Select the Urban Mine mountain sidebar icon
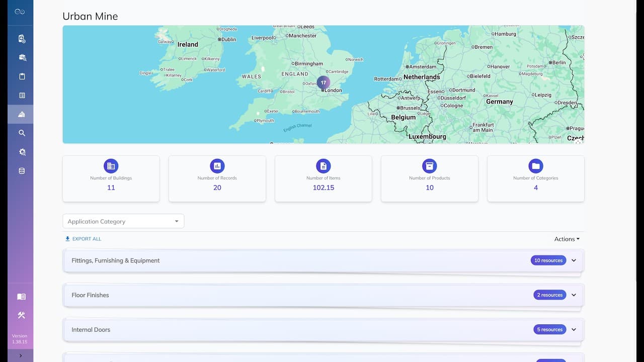 tap(22, 114)
